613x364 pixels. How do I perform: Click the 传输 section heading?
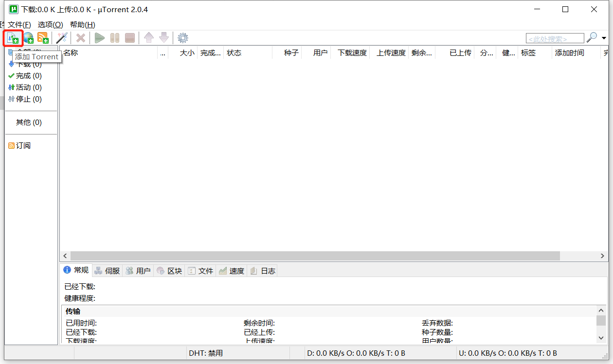click(x=73, y=311)
